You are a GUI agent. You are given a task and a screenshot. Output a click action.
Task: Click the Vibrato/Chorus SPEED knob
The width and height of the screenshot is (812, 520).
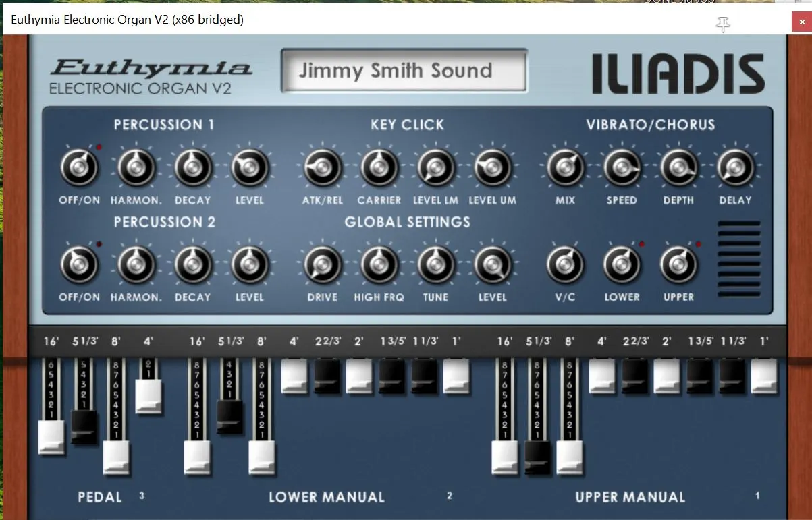pos(621,167)
